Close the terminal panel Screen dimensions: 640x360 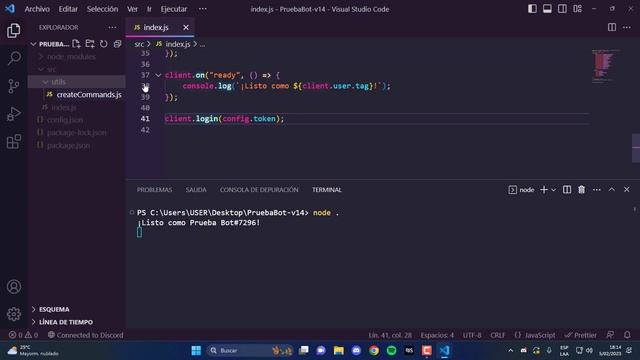(x=627, y=190)
